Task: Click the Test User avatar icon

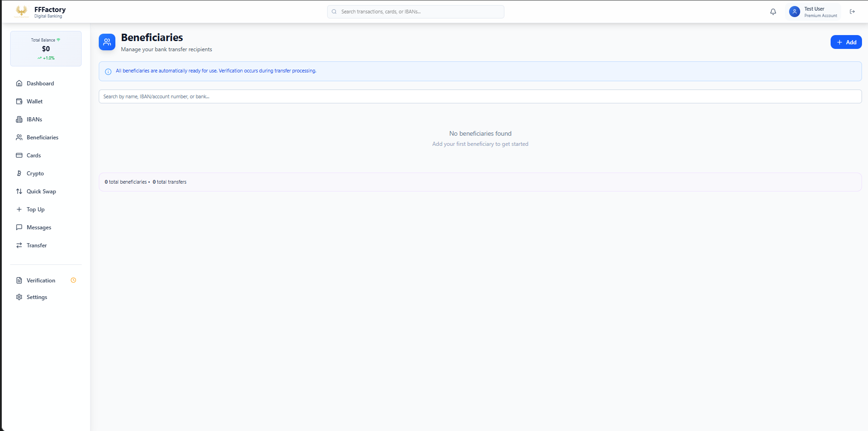Action: pyautogui.click(x=794, y=12)
